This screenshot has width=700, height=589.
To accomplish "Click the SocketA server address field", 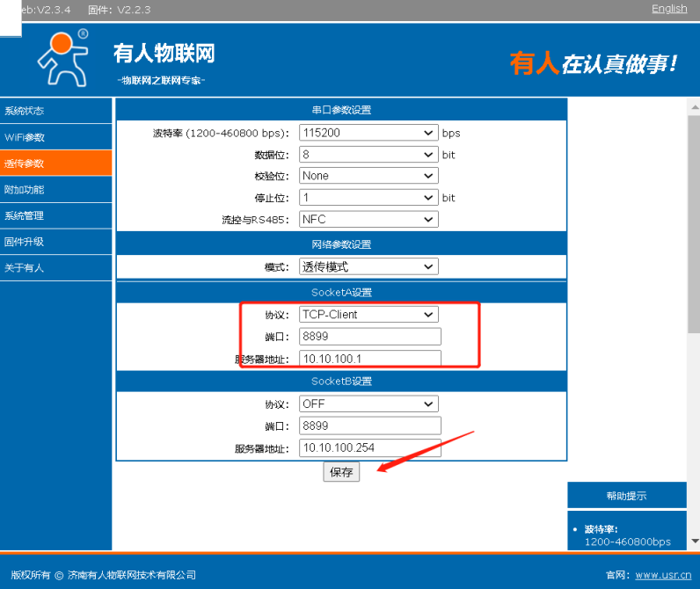I will point(369,359).
